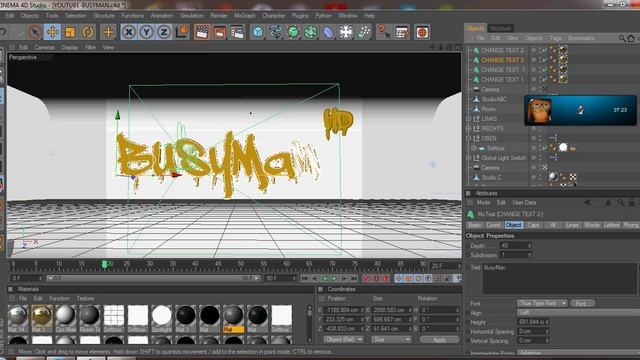The image size is (640, 360).
Task: Open the Render menu
Action: pyautogui.click(x=219, y=16)
